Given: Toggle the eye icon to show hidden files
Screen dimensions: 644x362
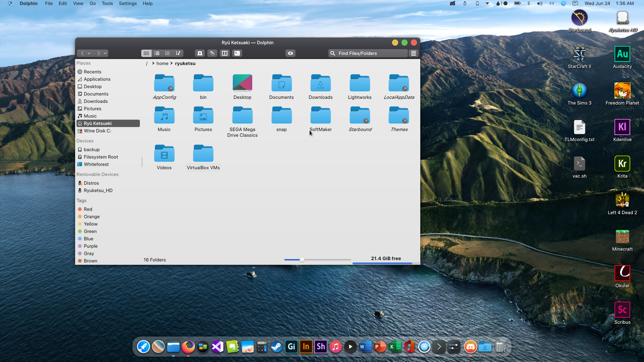Looking at the screenshot, I should click(x=290, y=53).
